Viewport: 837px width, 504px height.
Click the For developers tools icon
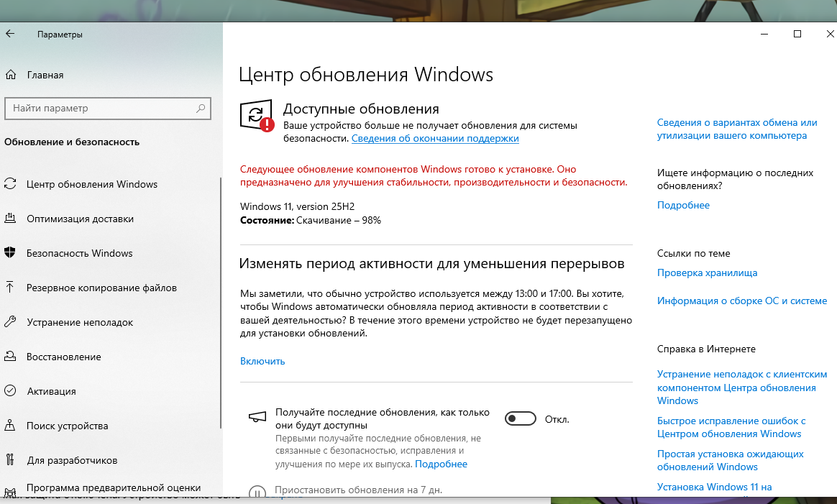tap(9, 459)
